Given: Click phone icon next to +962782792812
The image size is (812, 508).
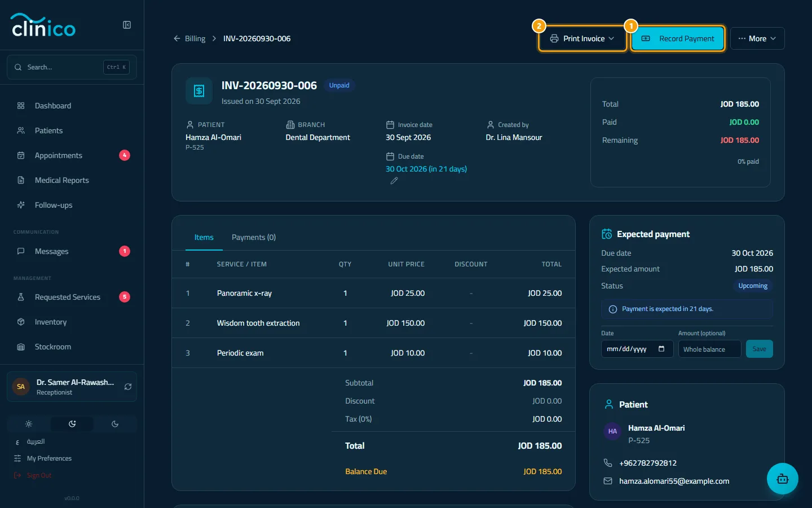Looking at the screenshot, I should pyautogui.click(x=608, y=463).
